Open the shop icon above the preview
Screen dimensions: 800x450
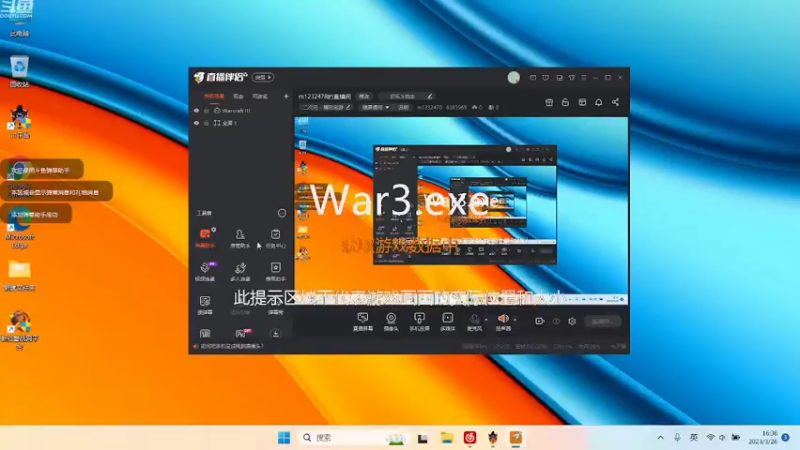[549, 102]
